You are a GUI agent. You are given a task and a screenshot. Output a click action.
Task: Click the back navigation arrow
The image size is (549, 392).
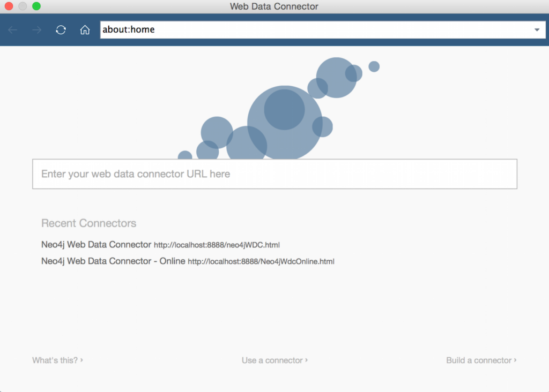click(x=12, y=29)
